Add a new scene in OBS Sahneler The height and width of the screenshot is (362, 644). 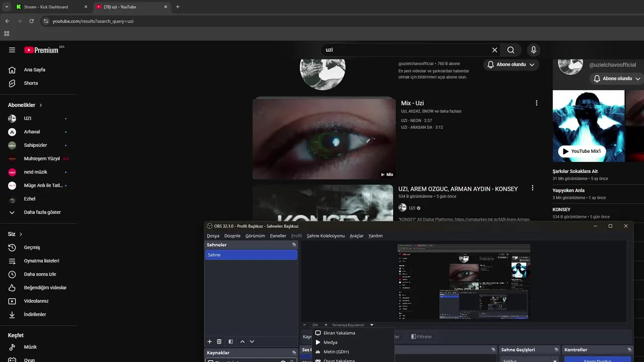pyautogui.click(x=210, y=341)
